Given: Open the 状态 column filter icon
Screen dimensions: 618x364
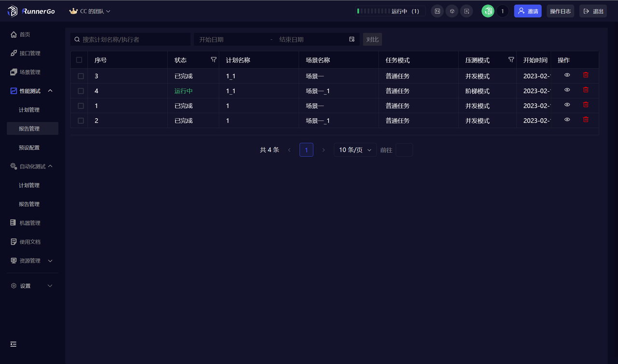Looking at the screenshot, I should click(x=213, y=59).
